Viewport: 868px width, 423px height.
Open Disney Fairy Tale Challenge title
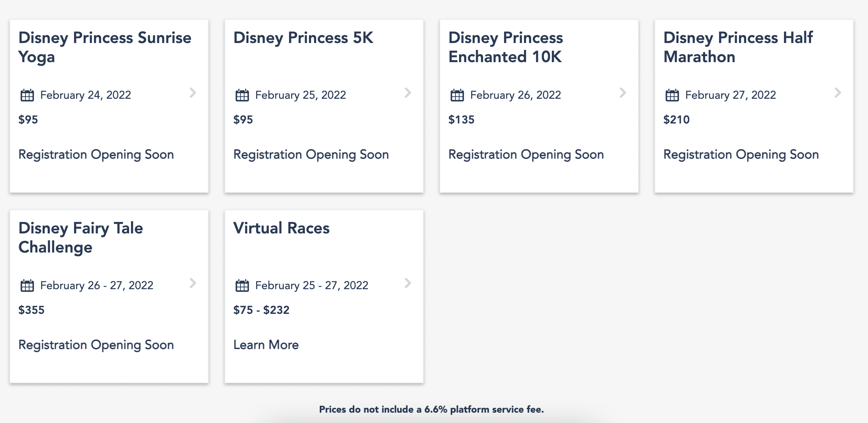80,237
